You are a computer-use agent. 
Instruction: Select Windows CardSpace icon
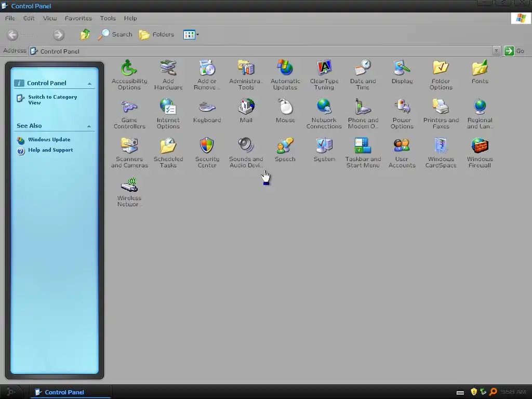click(x=441, y=153)
